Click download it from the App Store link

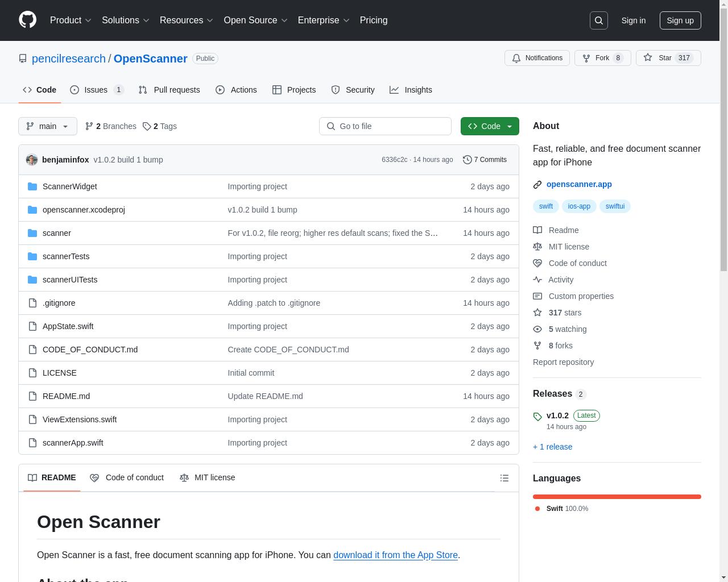click(395, 555)
